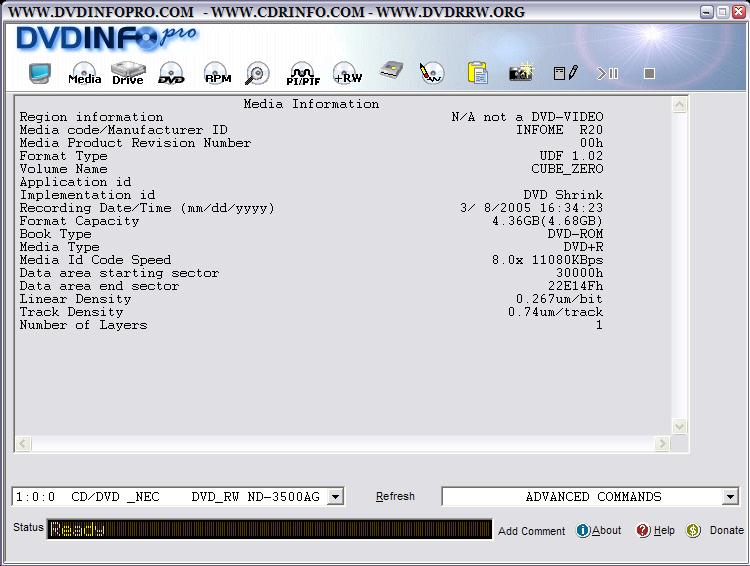The width and height of the screenshot is (750, 566).
Task: Click the clipboard copy icon
Action: (x=477, y=73)
